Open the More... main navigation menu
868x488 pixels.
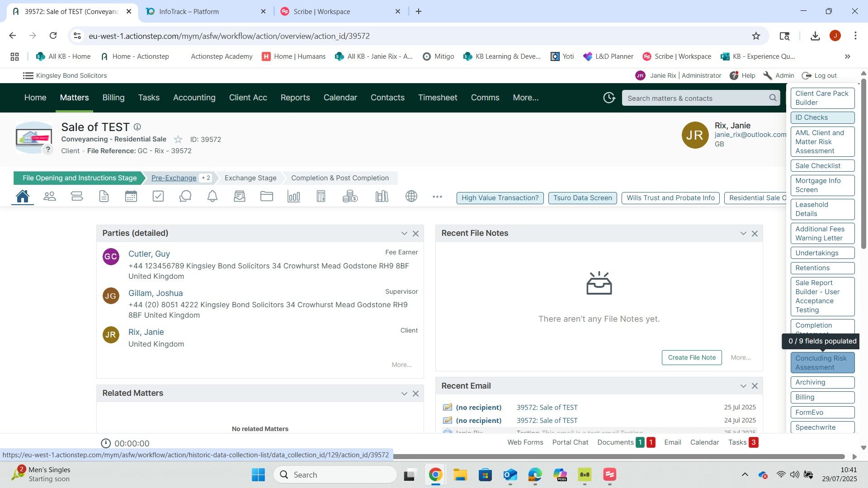click(525, 98)
